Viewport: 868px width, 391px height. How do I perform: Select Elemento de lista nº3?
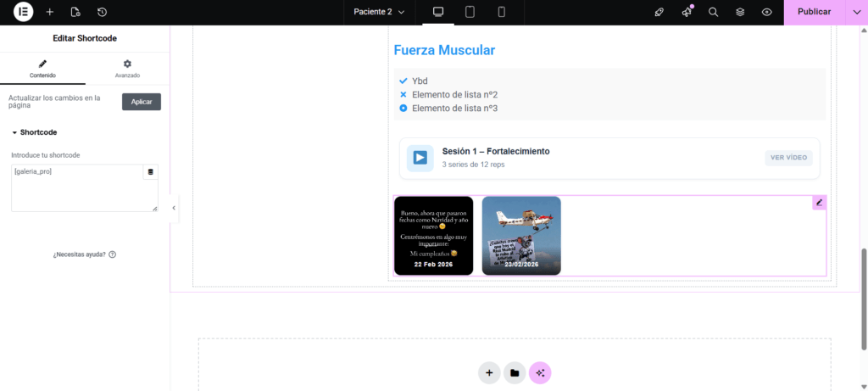[454, 108]
